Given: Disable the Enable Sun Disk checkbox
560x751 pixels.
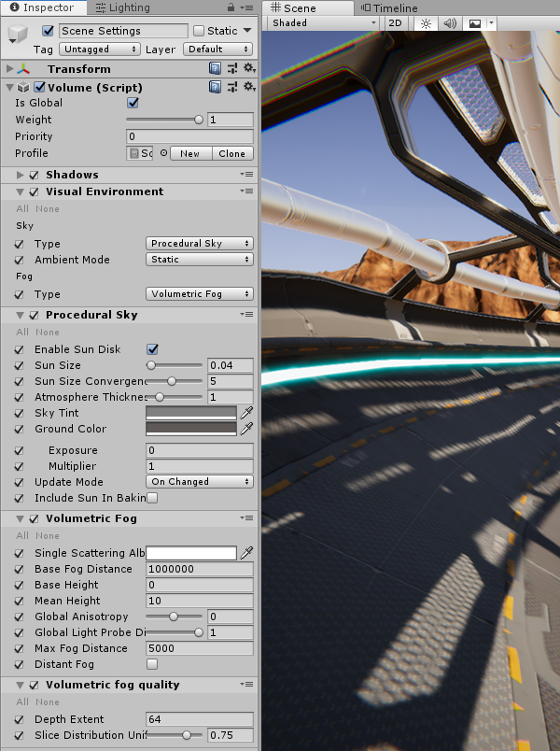Looking at the screenshot, I should click(x=152, y=349).
